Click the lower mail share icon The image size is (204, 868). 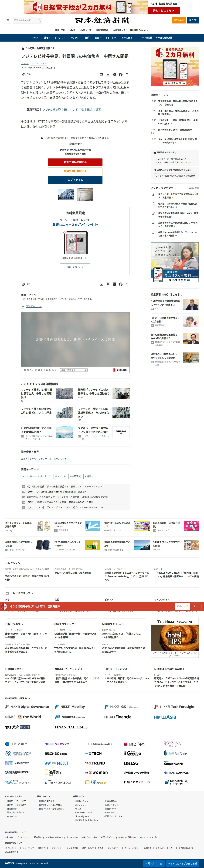tap(102, 284)
